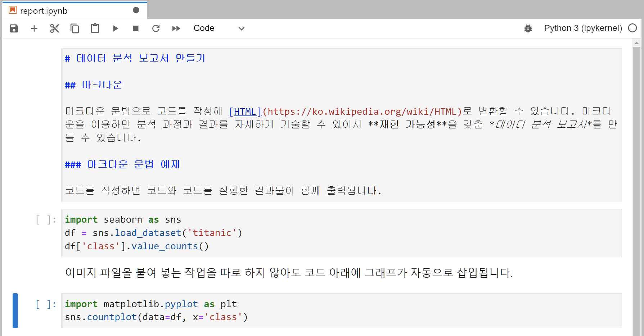Image resolution: width=644 pixels, height=336 pixels.
Task: Open the HTML Wikipedia link
Action: (x=245, y=111)
